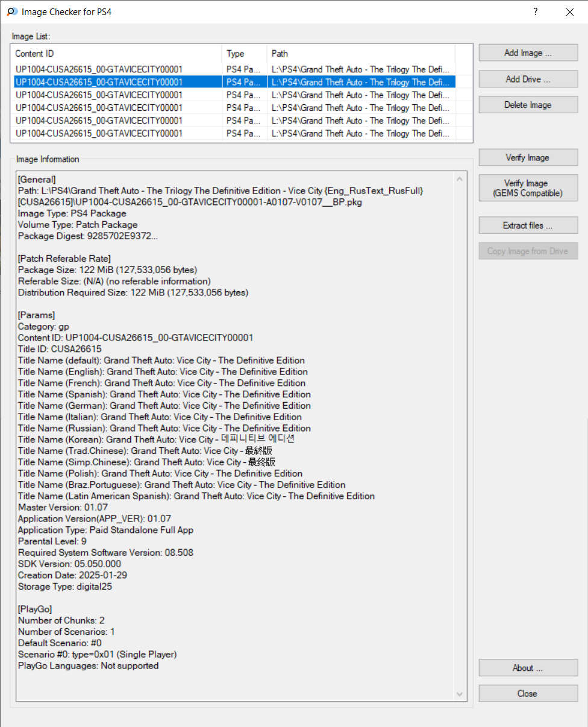Click the line 'Image Type: PS4 Package'

tap(72, 213)
